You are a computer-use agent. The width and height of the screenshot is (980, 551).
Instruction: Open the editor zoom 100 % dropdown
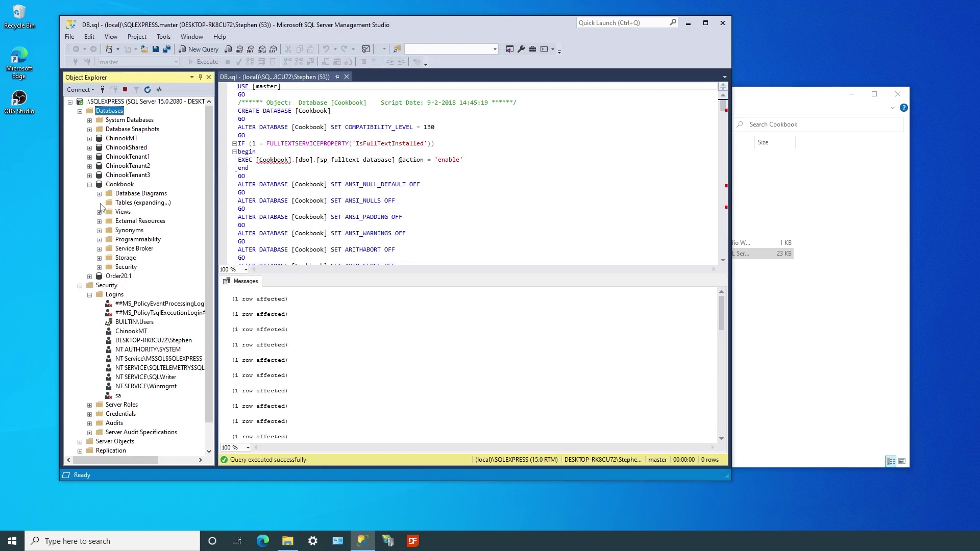[x=246, y=269]
